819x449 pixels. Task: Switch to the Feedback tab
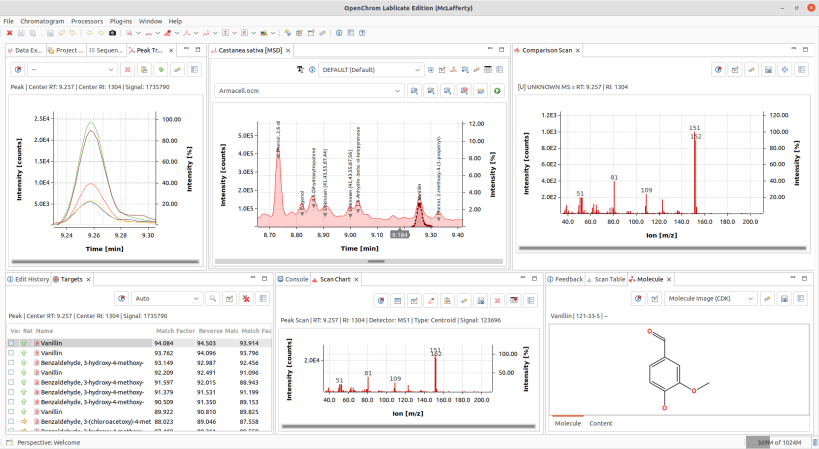pos(565,279)
